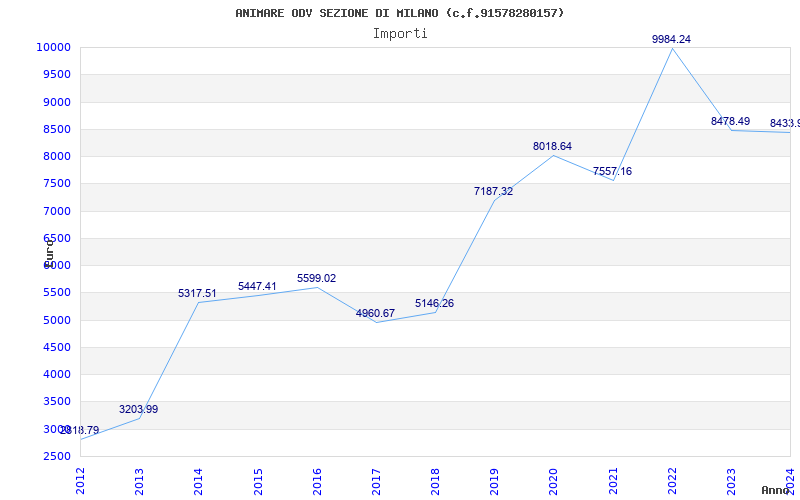Click the 2012 x-axis year label
Image resolution: width=800 pixels, height=500 pixels.
click(80, 481)
